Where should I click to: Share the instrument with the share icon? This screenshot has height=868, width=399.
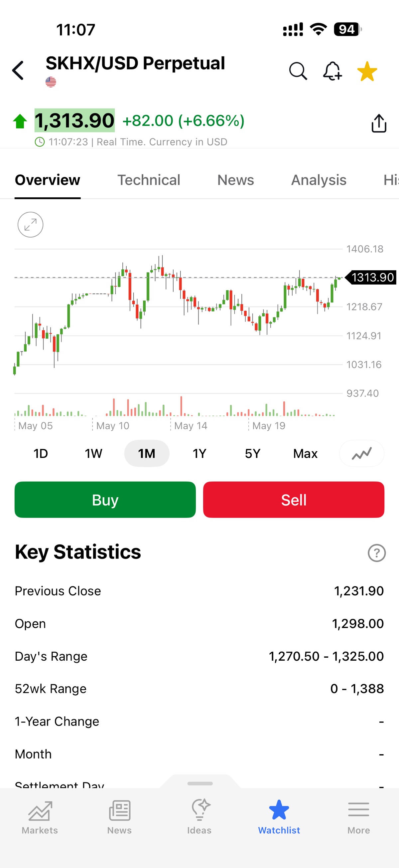[379, 123]
